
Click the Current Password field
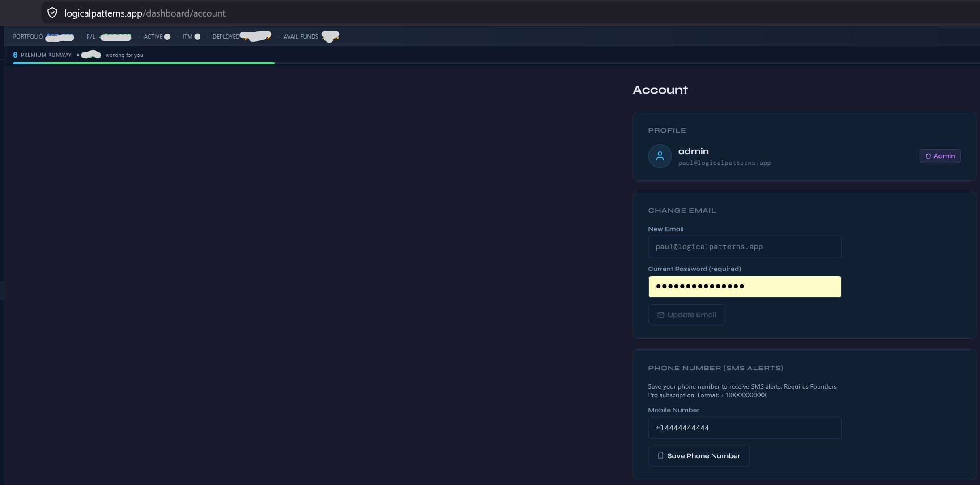[x=745, y=287]
